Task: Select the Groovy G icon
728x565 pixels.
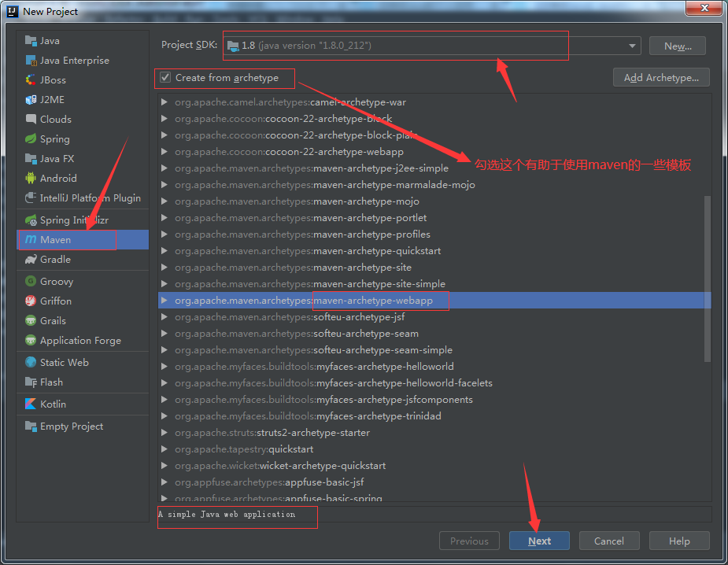Action: tap(31, 282)
